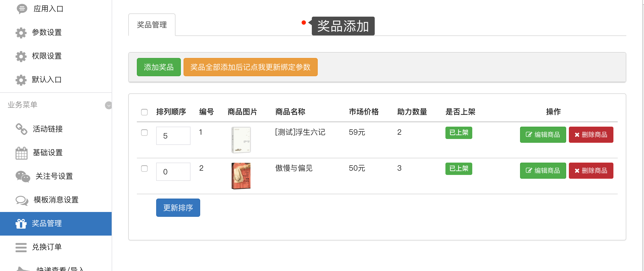Collapse the 业务菜单 section chevron

click(x=108, y=105)
